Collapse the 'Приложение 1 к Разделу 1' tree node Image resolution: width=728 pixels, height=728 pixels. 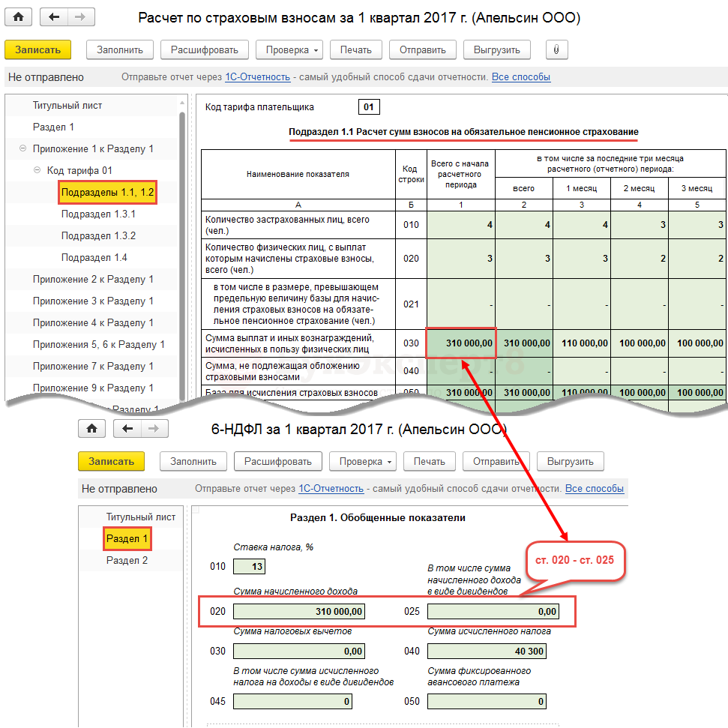(x=22, y=149)
